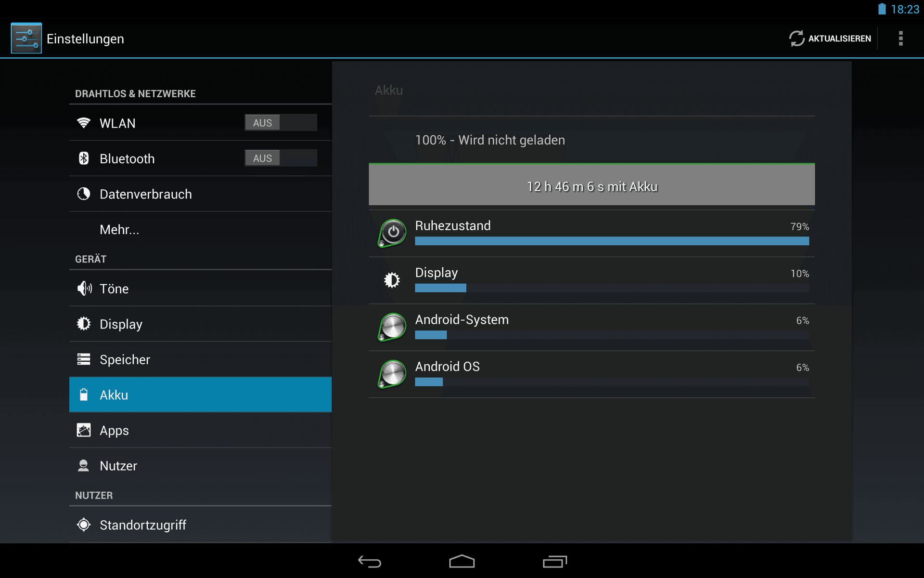Click the Android OS icon
The width and height of the screenshot is (924, 578).
(x=392, y=374)
